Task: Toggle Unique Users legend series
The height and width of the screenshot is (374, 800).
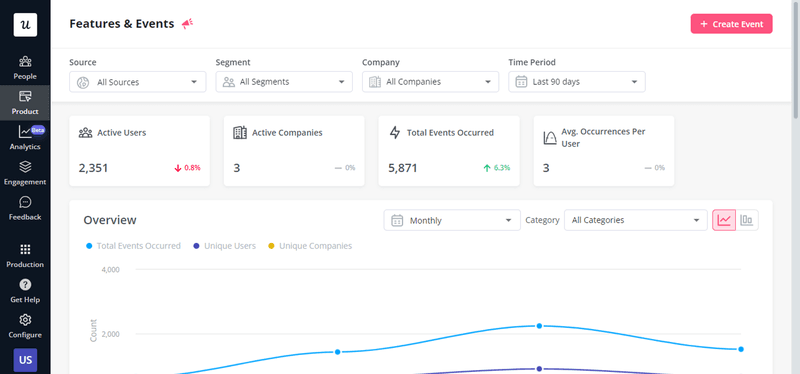Action: coord(224,246)
